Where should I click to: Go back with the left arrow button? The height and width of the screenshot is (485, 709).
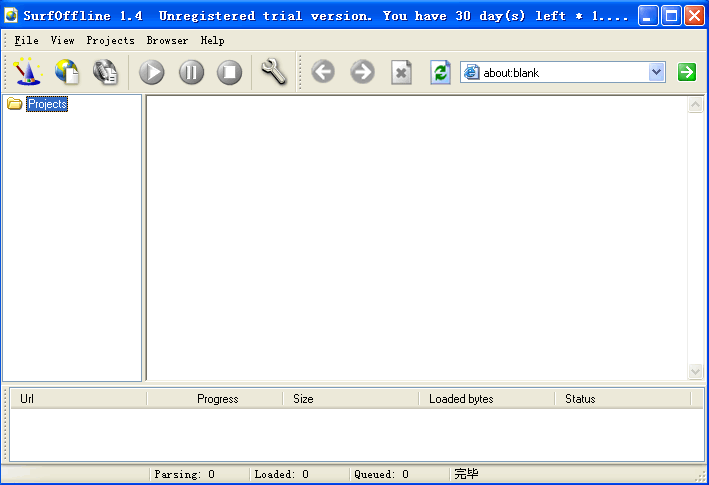[x=323, y=71]
